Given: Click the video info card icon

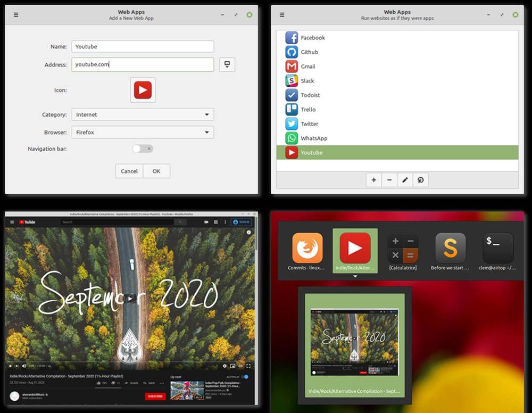Looking at the screenshot, I should [x=248, y=233].
